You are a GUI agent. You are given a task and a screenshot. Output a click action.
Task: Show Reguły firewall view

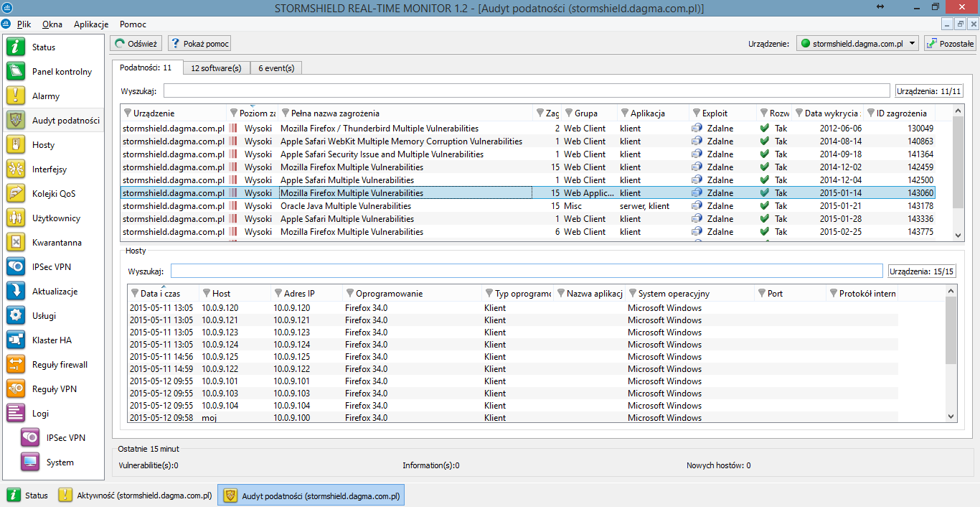(54, 365)
